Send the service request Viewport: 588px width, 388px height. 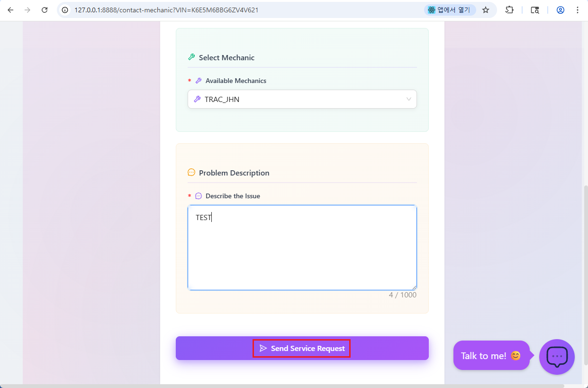302,348
